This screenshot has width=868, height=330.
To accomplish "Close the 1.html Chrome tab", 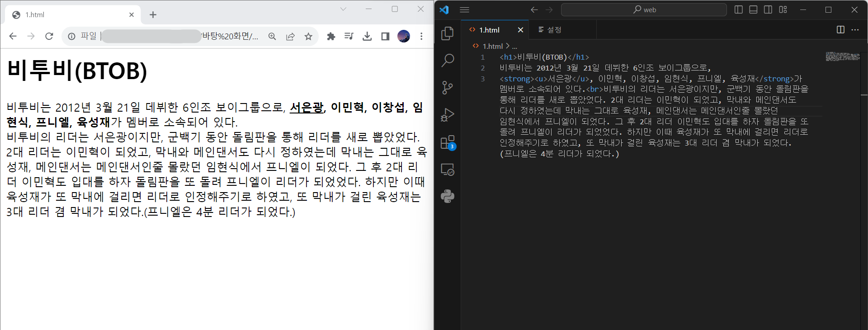I will click(x=132, y=15).
